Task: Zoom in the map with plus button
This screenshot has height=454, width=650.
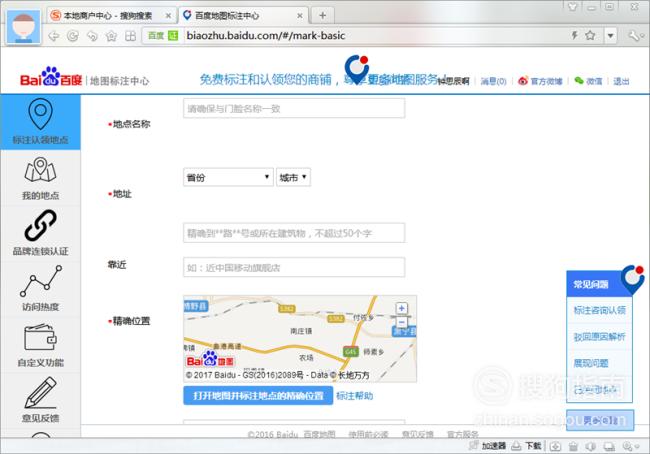Action: [401, 308]
